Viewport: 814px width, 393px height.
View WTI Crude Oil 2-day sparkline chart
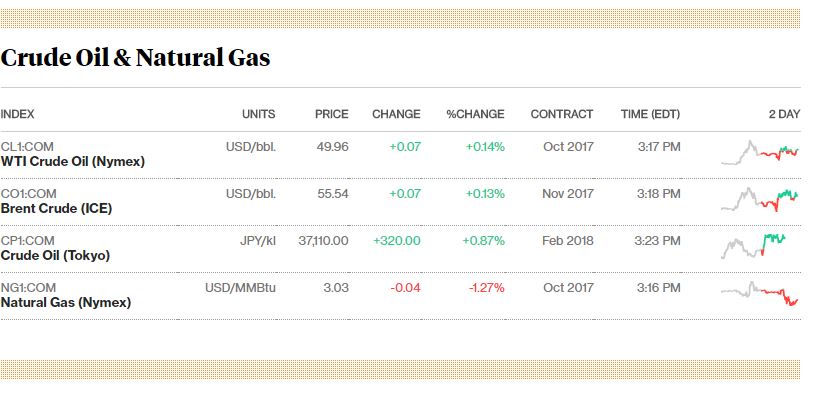[760, 152]
